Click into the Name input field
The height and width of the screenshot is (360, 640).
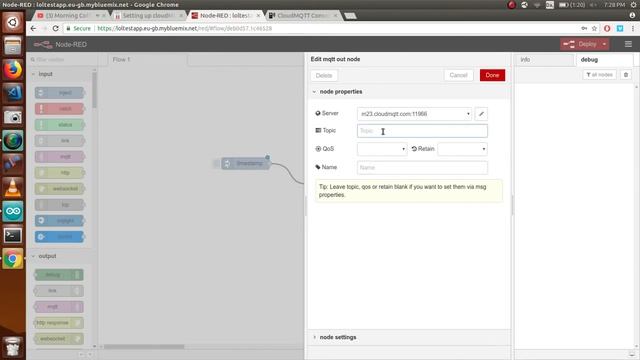pos(422,167)
